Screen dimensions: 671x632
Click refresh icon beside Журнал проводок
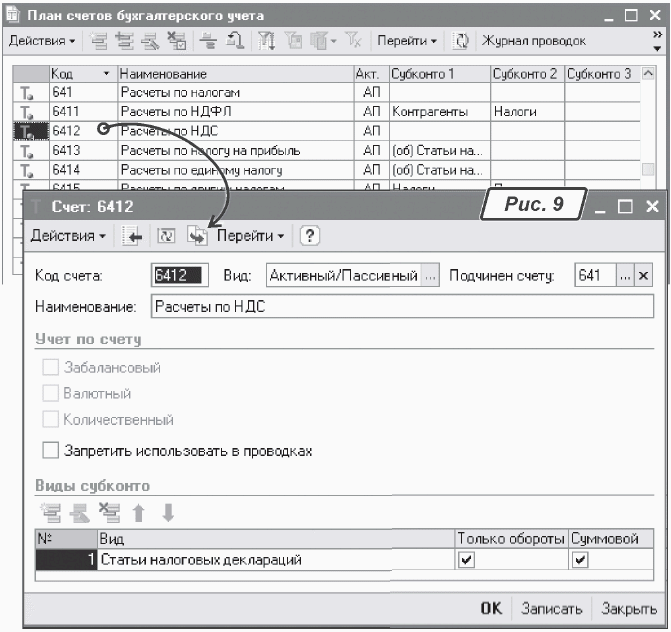461,41
